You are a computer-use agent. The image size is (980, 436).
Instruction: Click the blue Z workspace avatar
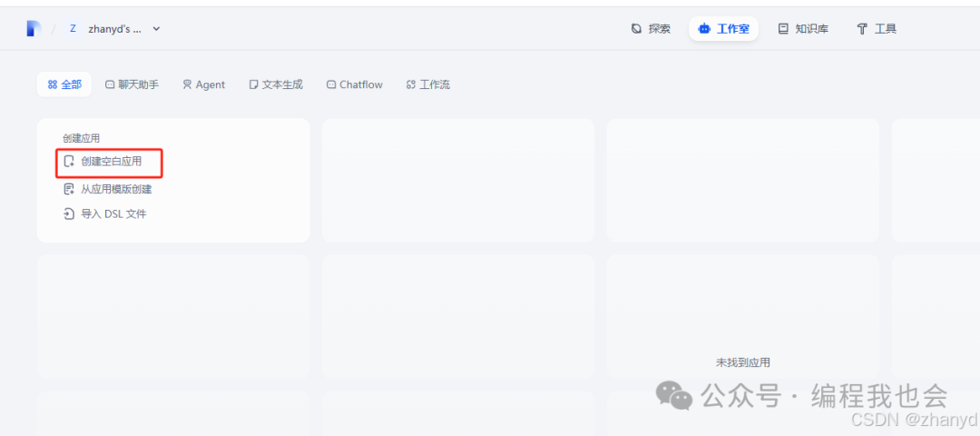73,29
